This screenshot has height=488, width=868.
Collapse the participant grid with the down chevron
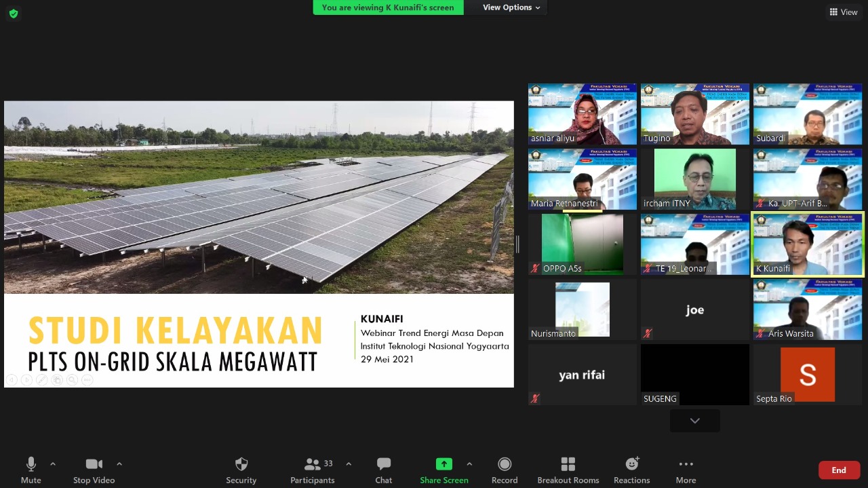(694, 420)
